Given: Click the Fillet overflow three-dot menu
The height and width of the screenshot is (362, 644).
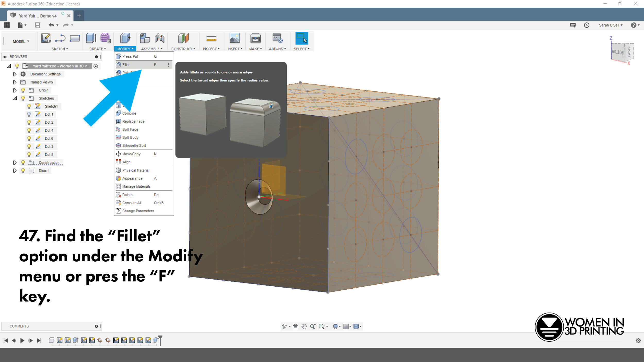Looking at the screenshot, I should (169, 65).
